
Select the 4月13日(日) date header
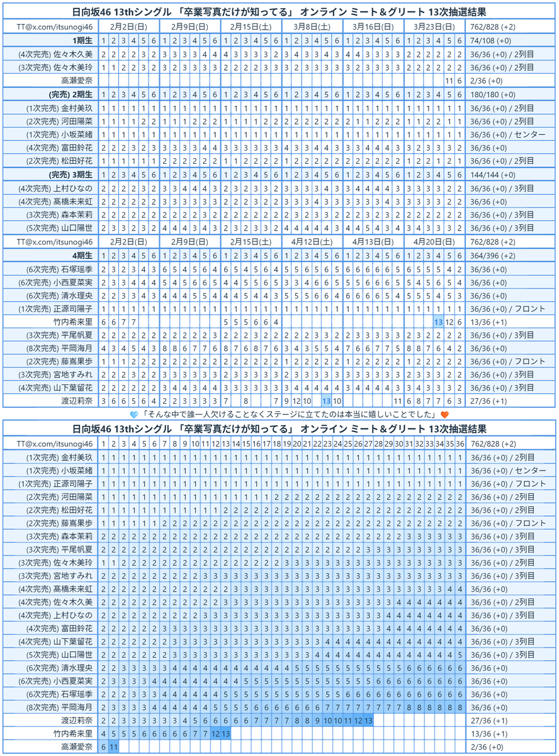click(x=374, y=241)
